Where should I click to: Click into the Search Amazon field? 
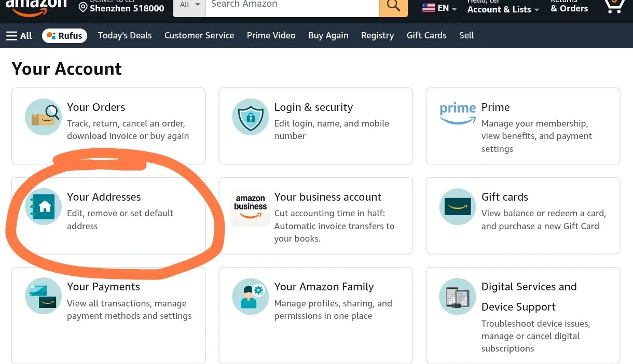[293, 5]
